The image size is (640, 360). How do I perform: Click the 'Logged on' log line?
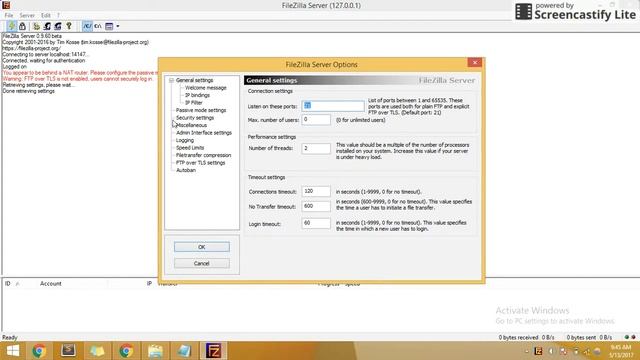[15, 67]
